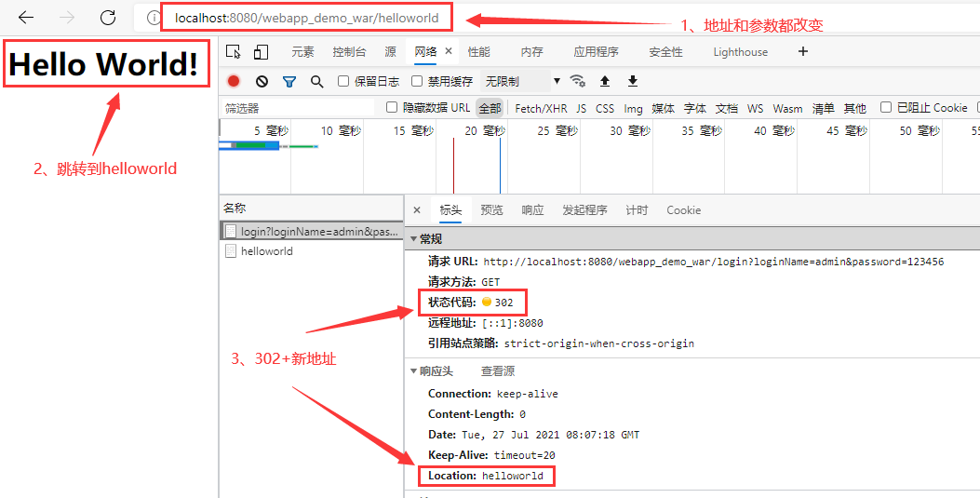Click the 302 status code value

pos(503,303)
